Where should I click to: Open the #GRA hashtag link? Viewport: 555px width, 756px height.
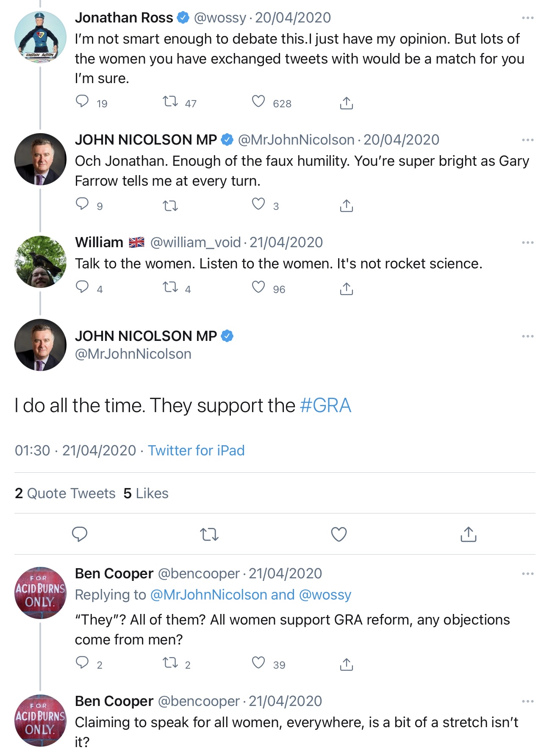[x=325, y=405]
